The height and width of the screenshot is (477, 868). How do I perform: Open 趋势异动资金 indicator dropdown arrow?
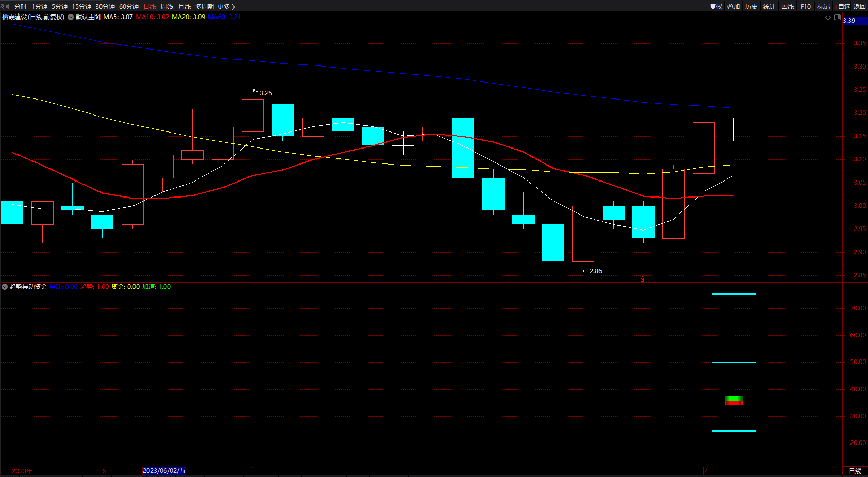tap(5, 287)
